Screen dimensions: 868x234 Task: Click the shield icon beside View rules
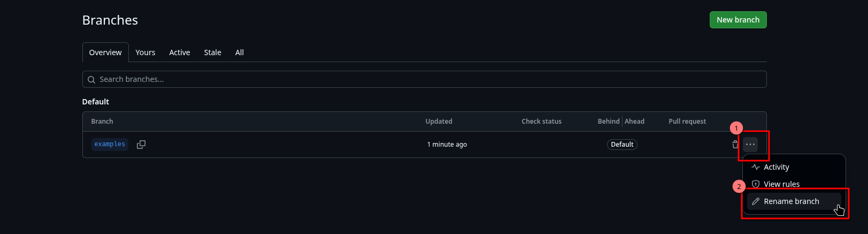[756, 184]
